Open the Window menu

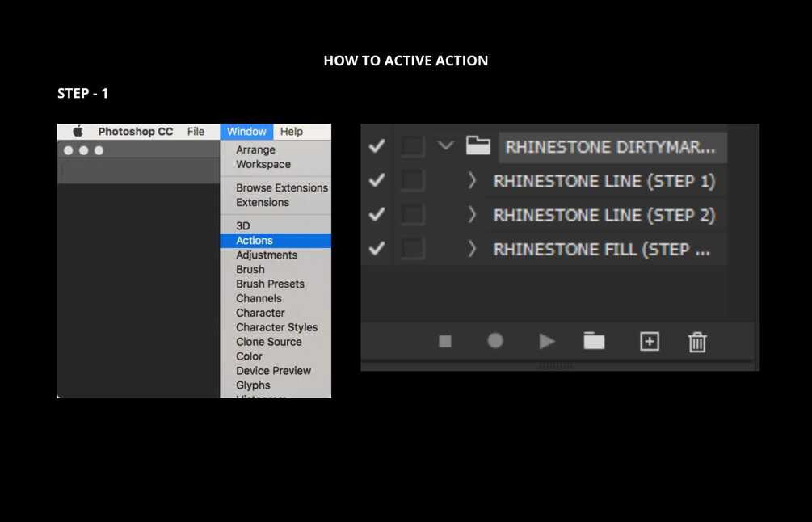point(246,132)
